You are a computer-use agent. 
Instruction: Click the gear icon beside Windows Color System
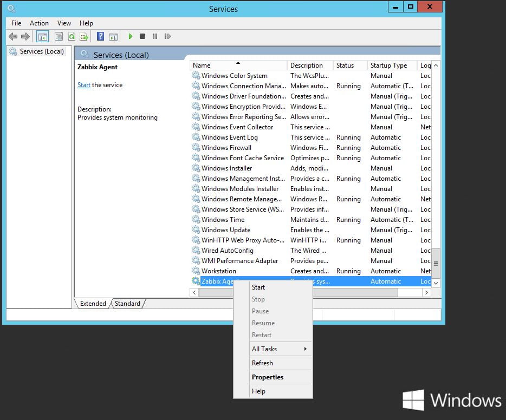(x=196, y=75)
